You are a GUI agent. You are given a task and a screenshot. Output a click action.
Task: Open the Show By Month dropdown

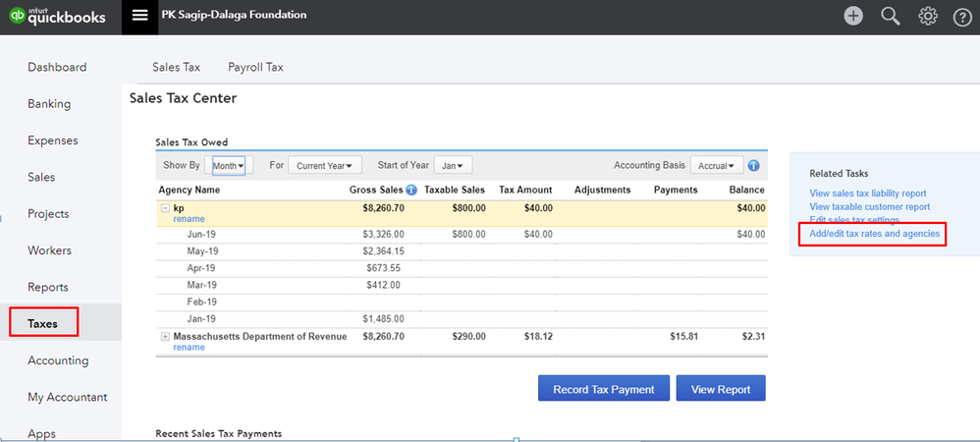230,166
